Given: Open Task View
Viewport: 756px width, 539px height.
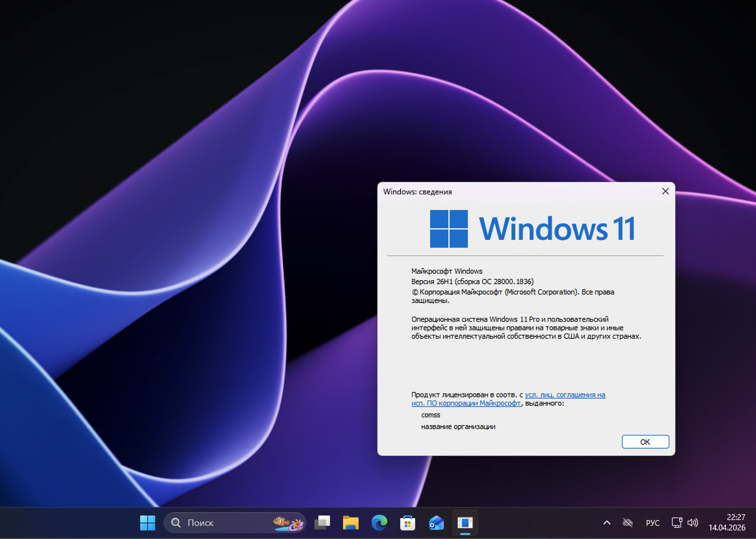Looking at the screenshot, I should coord(322,522).
